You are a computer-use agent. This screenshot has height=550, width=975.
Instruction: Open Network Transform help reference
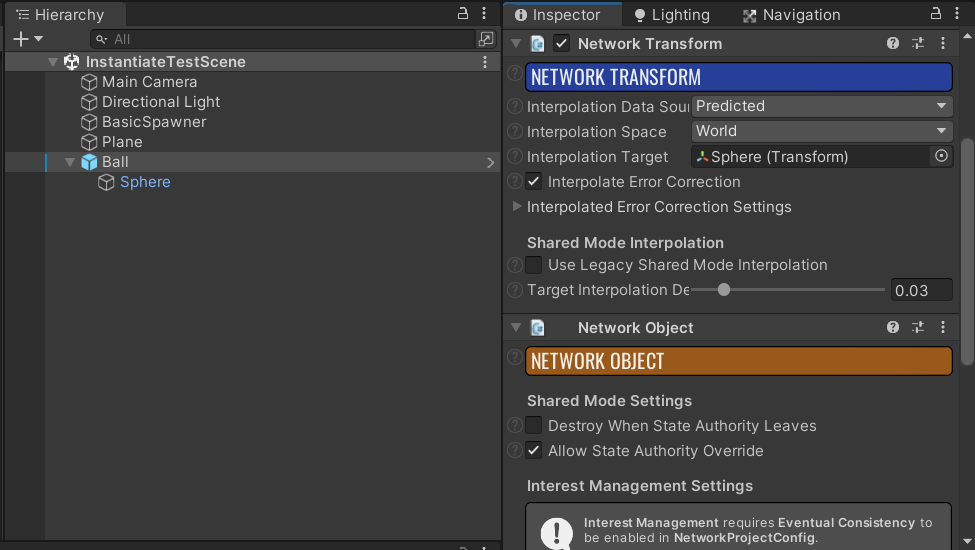point(893,43)
